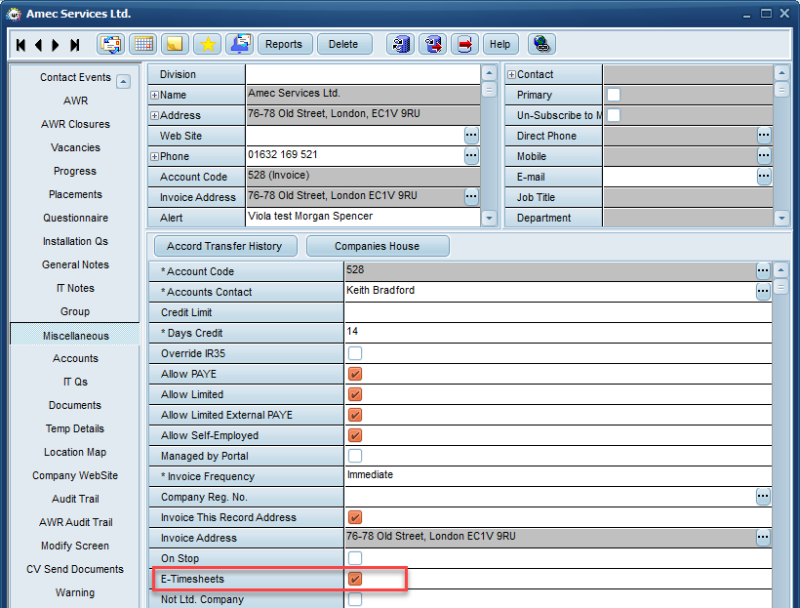Click the Help button
The height and width of the screenshot is (608, 800).
500,44
